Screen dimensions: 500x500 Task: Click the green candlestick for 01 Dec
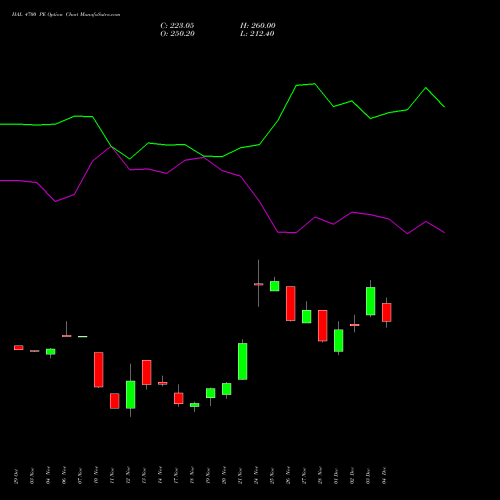pos(339,340)
